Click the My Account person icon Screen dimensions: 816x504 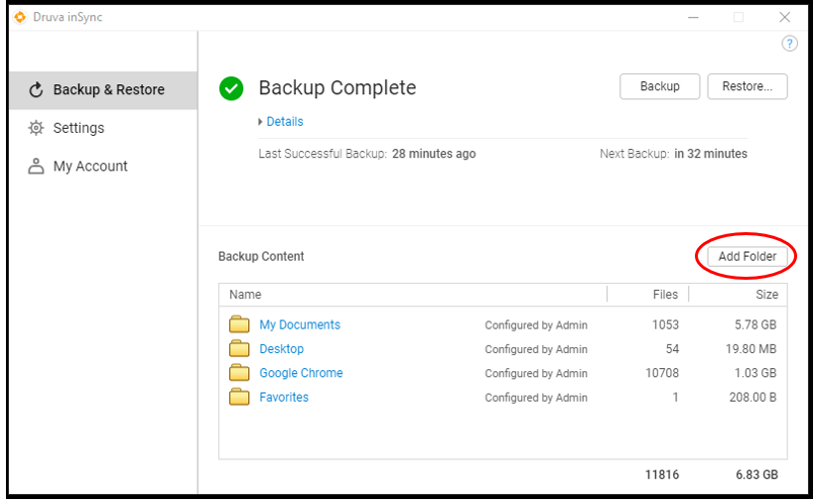pyautogui.click(x=37, y=167)
